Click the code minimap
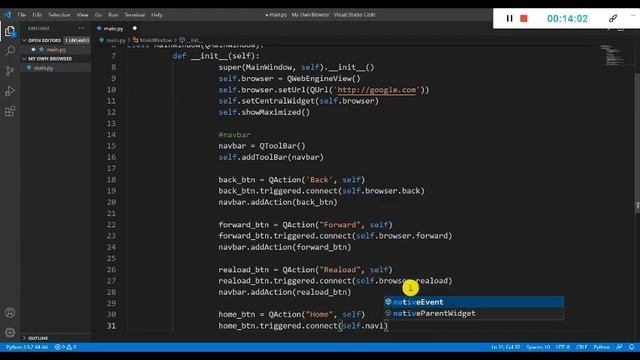 614,55
